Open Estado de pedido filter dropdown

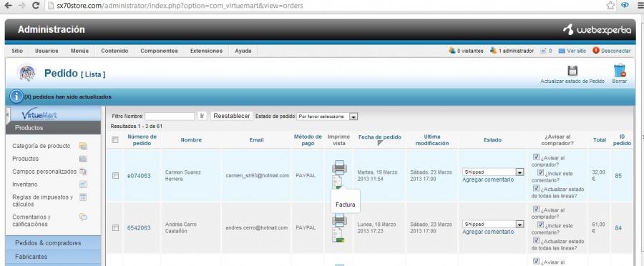pyautogui.click(x=327, y=117)
